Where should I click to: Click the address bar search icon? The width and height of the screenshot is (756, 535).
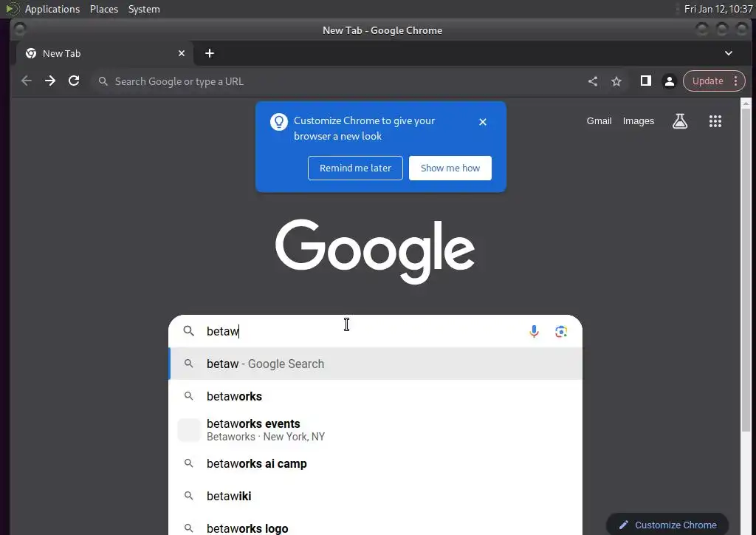pyautogui.click(x=103, y=81)
